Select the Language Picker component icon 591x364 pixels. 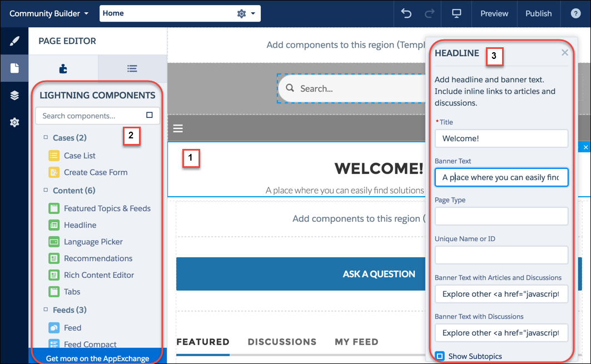click(x=54, y=242)
